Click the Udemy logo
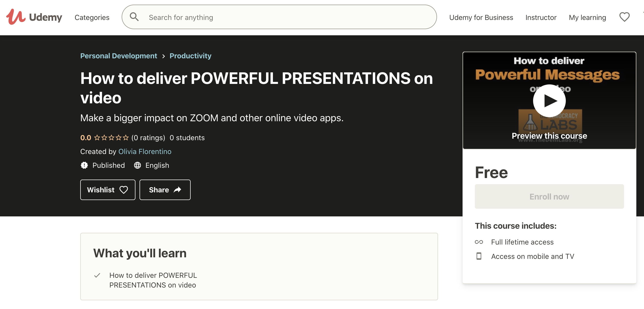Image resolution: width=644 pixels, height=309 pixels. click(34, 17)
